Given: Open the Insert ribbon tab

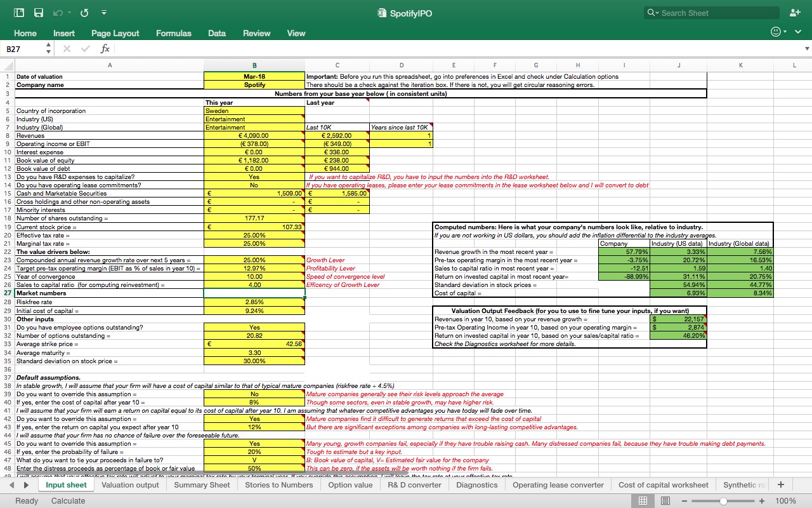Looking at the screenshot, I should point(64,33).
